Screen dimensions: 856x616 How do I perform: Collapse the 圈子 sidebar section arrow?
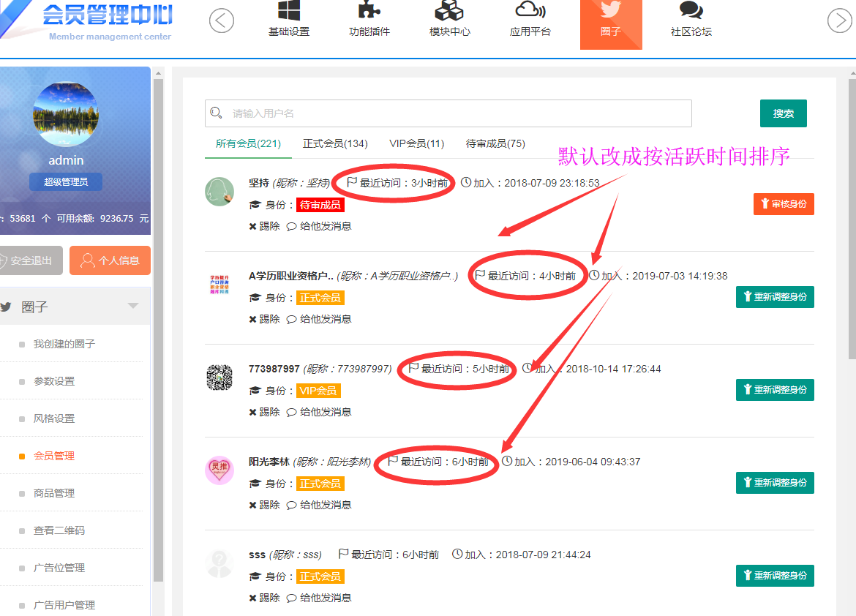tap(132, 307)
